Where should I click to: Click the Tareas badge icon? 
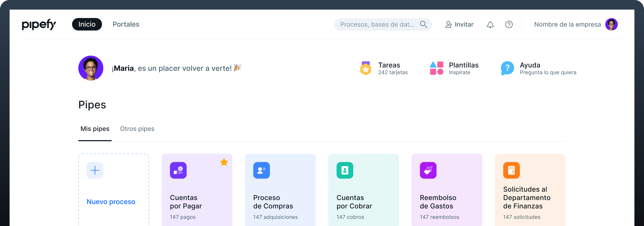pyautogui.click(x=365, y=68)
